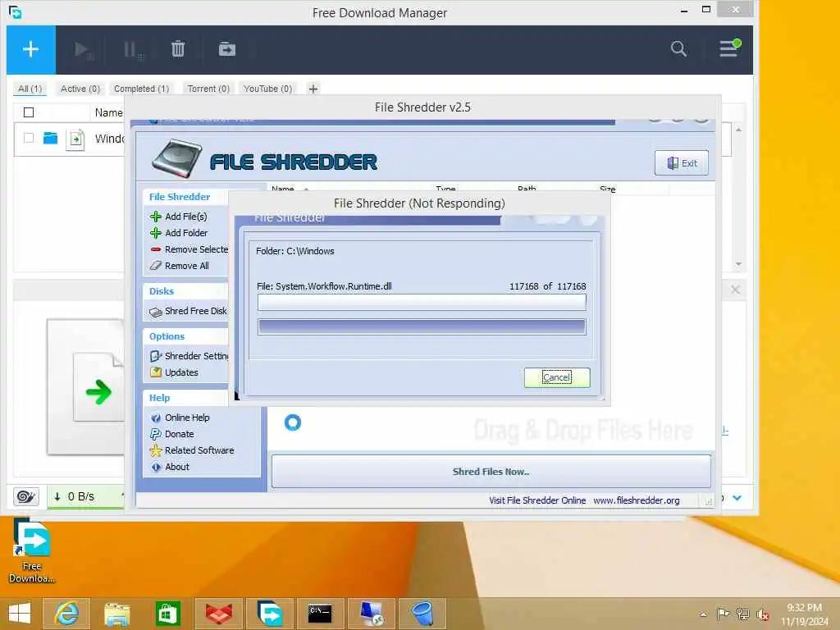Switch to All (1) tab
Viewport: 840px width, 630px height.
30,89
